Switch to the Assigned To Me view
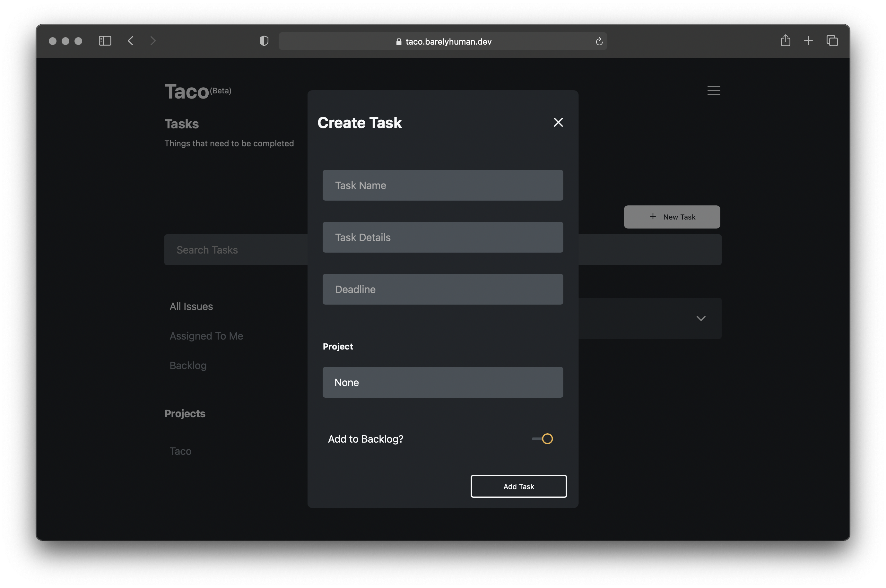 206,336
